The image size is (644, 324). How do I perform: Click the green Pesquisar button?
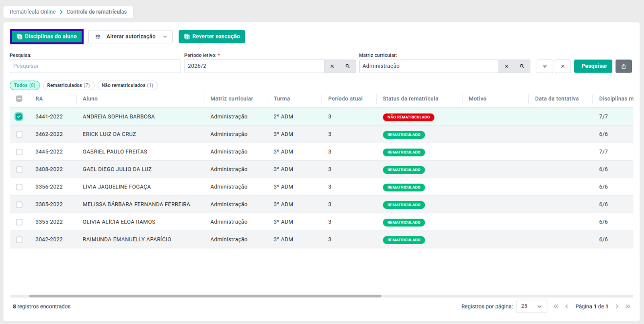click(x=593, y=66)
